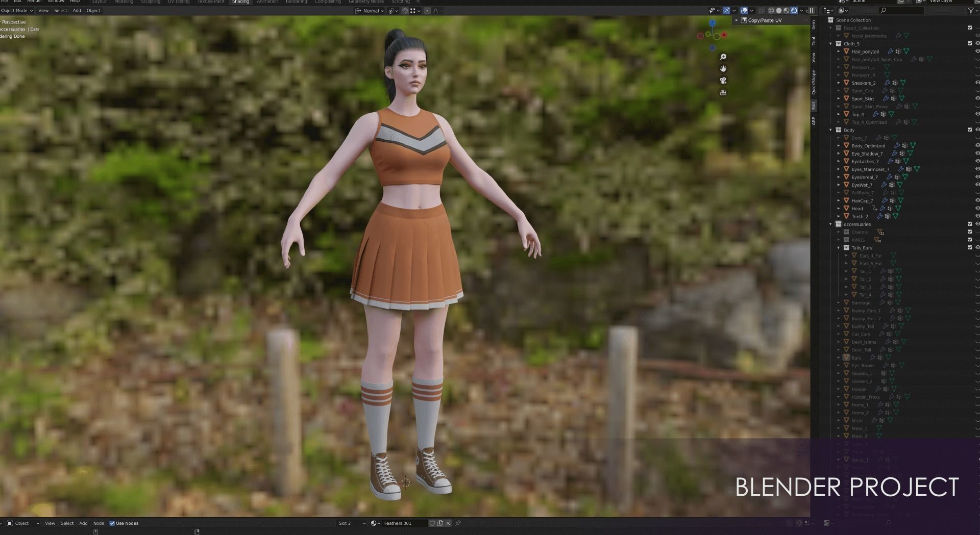Collapse the Body collection
The height and width of the screenshot is (535, 980).
[x=831, y=130]
